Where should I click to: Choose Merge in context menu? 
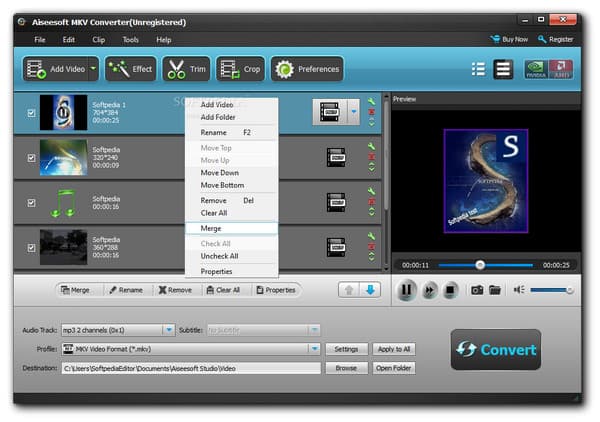[x=232, y=228]
